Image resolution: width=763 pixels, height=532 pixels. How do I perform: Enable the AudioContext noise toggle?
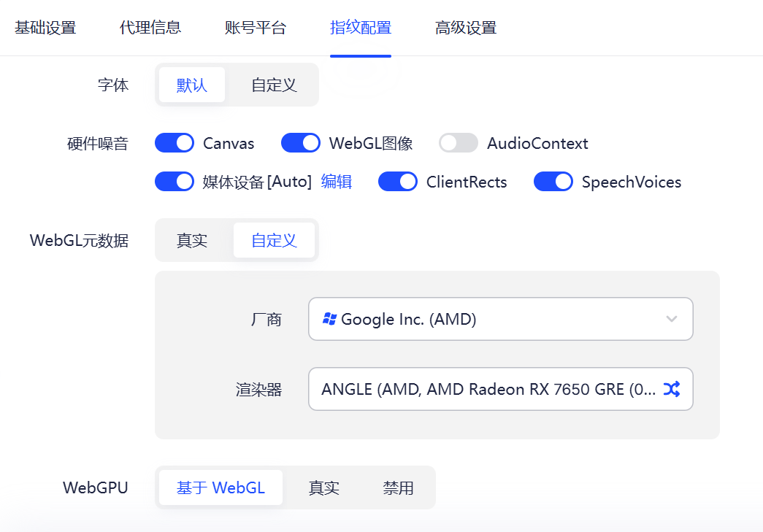click(x=459, y=143)
